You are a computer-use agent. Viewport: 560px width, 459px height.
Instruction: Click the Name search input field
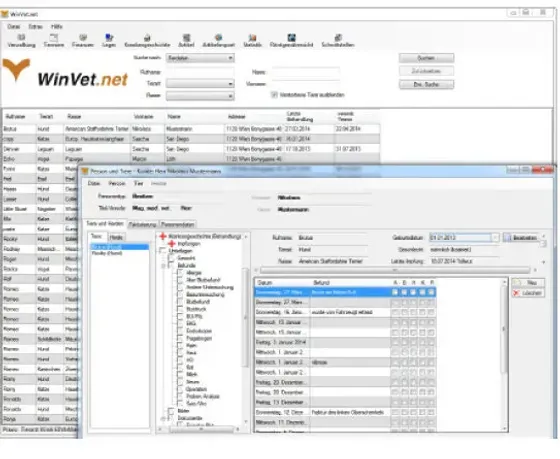306,72
